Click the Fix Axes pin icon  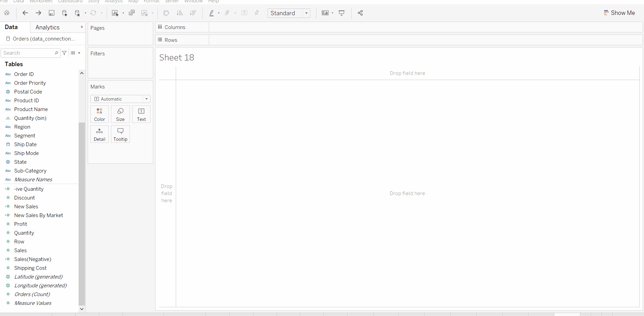pyautogui.click(x=257, y=13)
